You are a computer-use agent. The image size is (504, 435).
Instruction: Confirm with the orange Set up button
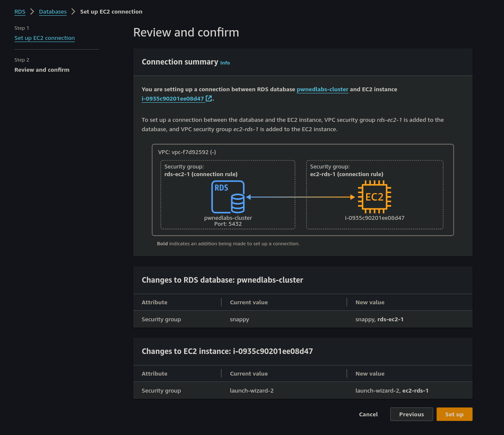coord(454,414)
